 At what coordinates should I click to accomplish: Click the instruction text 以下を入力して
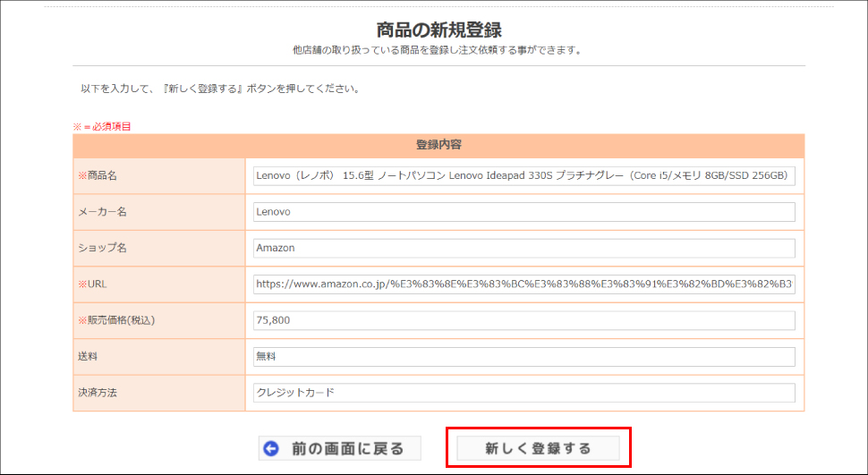[220, 89]
